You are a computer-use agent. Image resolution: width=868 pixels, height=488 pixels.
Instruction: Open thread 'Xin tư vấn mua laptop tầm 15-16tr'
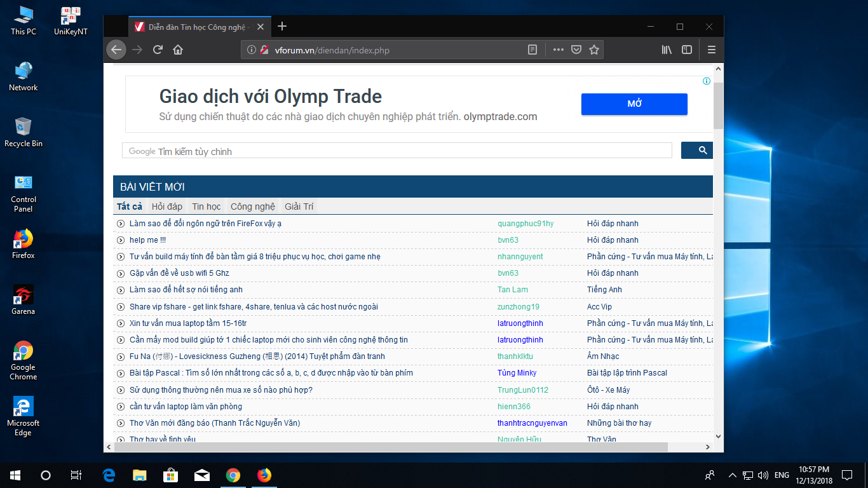point(188,323)
